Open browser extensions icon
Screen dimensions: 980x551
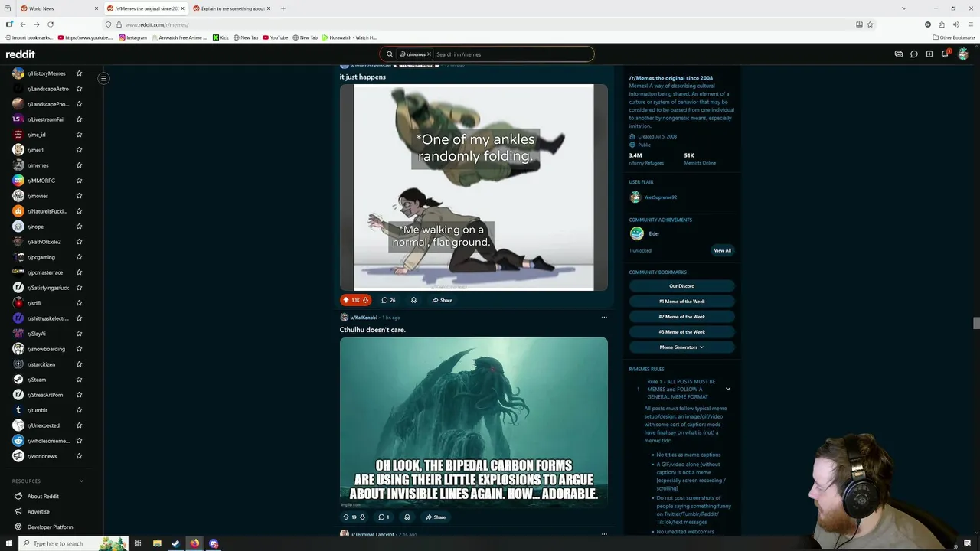[x=942, y=24]
